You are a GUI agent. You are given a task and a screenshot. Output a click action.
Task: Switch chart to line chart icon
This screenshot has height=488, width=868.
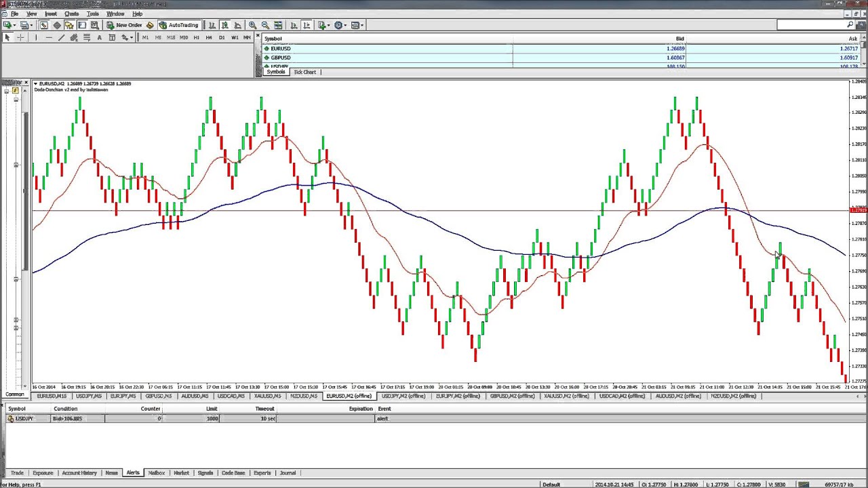click(237, 25)
